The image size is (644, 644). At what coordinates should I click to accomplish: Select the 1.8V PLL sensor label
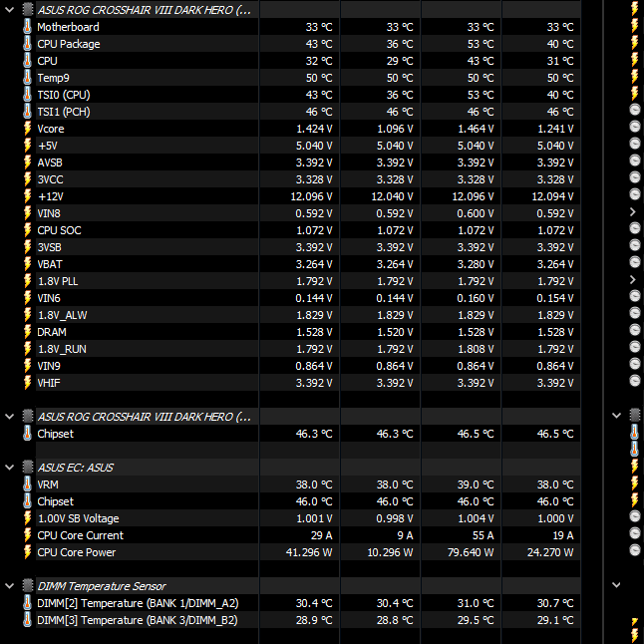point(58,281)
